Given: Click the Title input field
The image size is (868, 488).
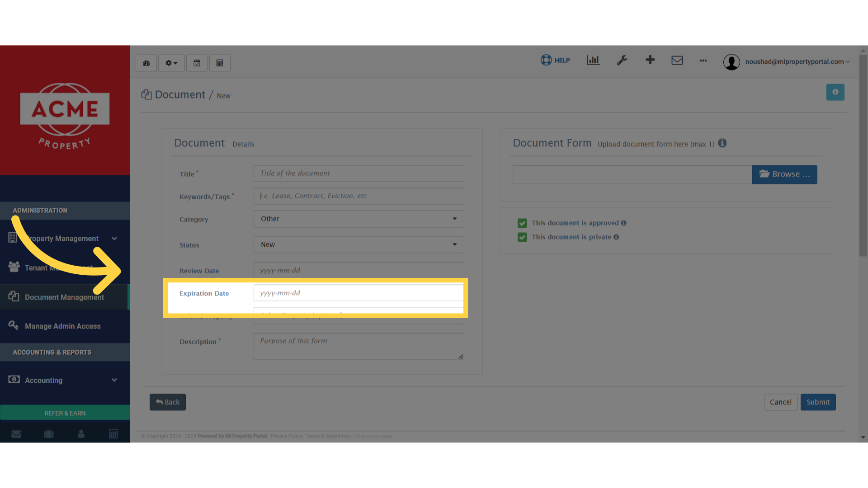Looking at the screenshot, I should click(x=359, y=174).
